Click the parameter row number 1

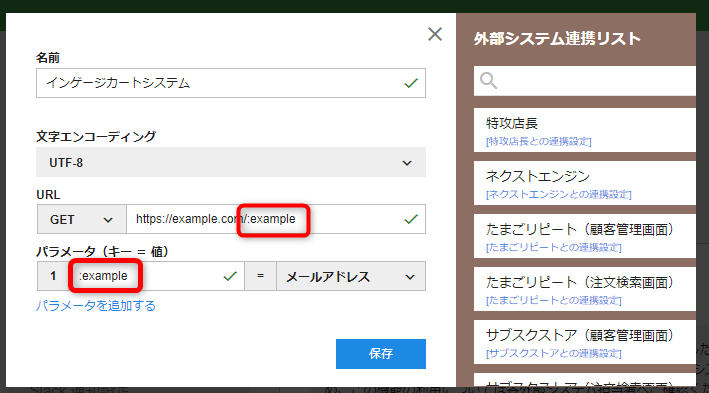pos(53,276)
